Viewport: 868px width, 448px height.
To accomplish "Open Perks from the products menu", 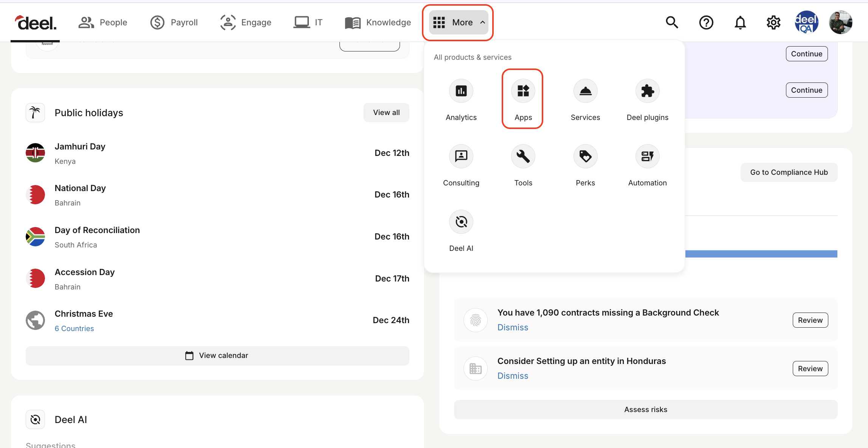I will pyautogui.click(x=585, y=156).
